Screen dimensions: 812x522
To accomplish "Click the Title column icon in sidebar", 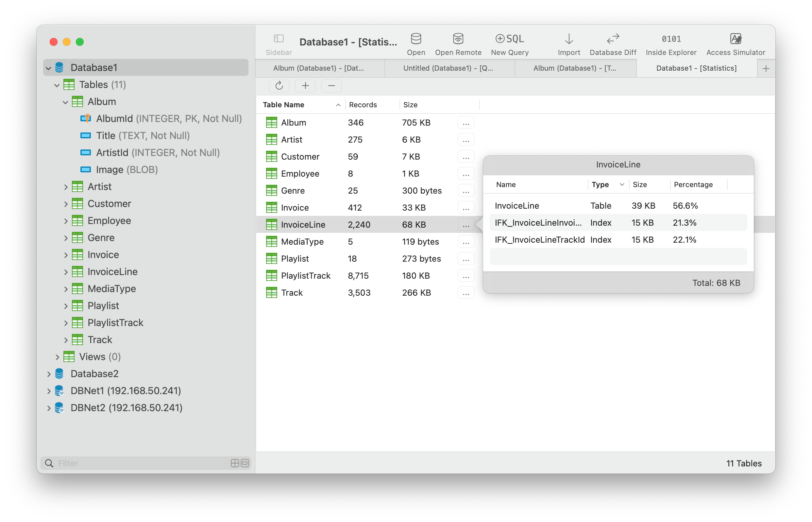I will pos(85,136).
